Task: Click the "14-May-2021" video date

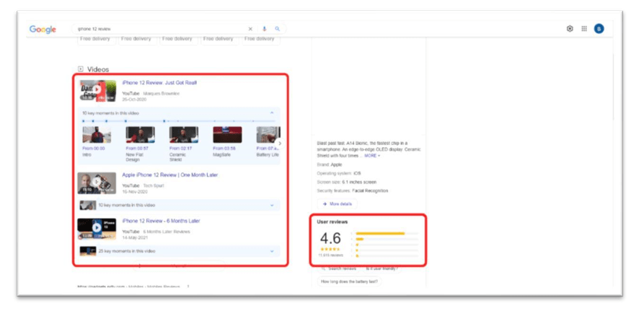Action: (134, 237)
